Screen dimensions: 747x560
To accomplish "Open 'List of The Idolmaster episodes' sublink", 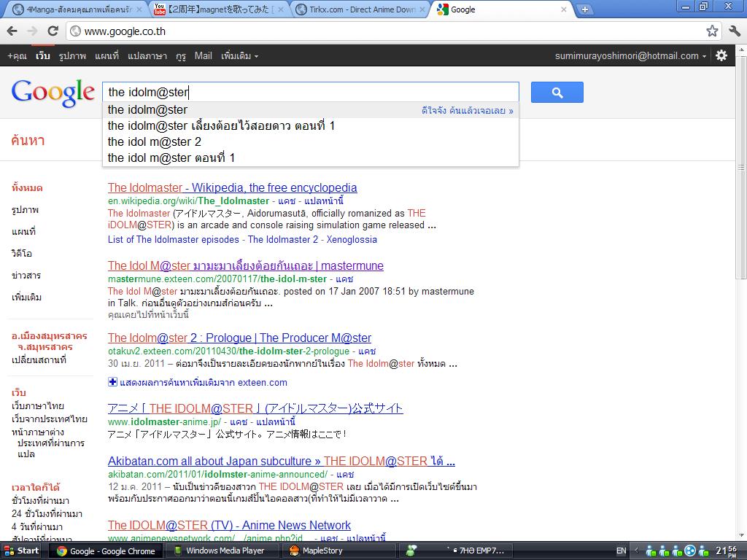I will [174, 239].
